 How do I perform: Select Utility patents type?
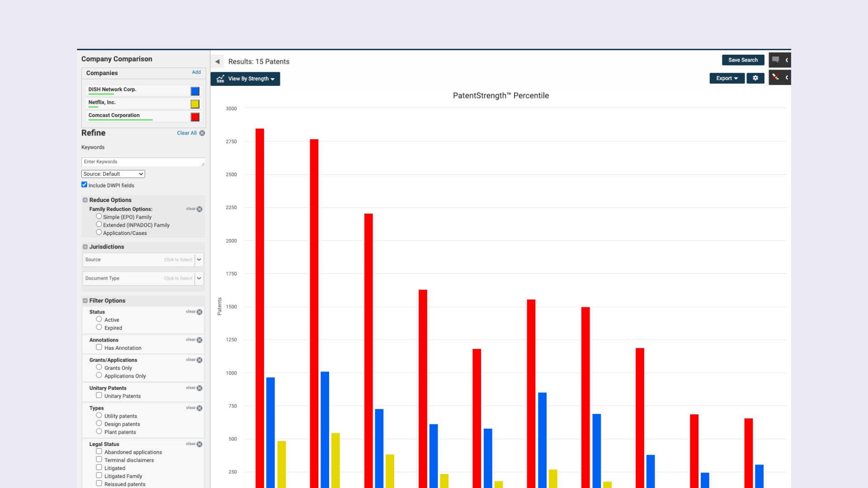pyautogui.click(x=99, y=415)
